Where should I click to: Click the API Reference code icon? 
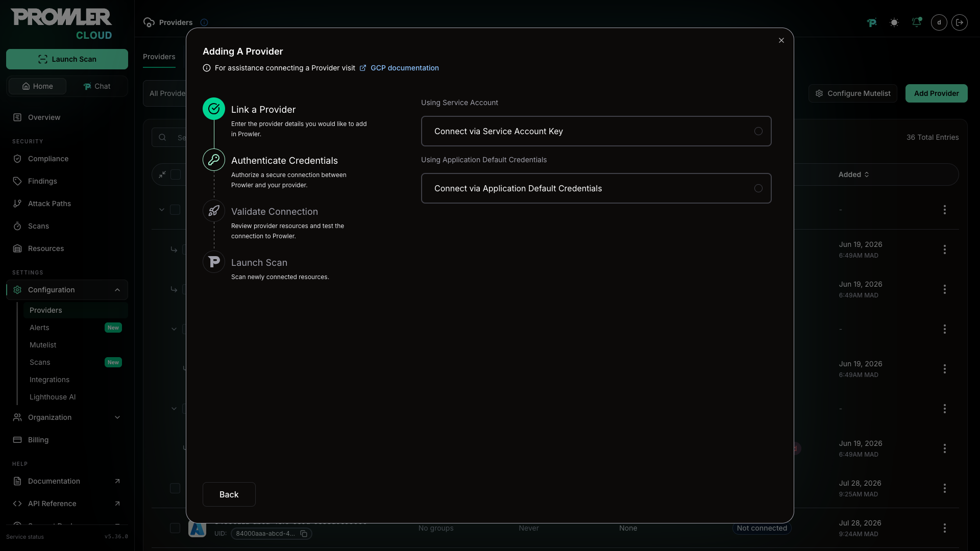[17, 504]
